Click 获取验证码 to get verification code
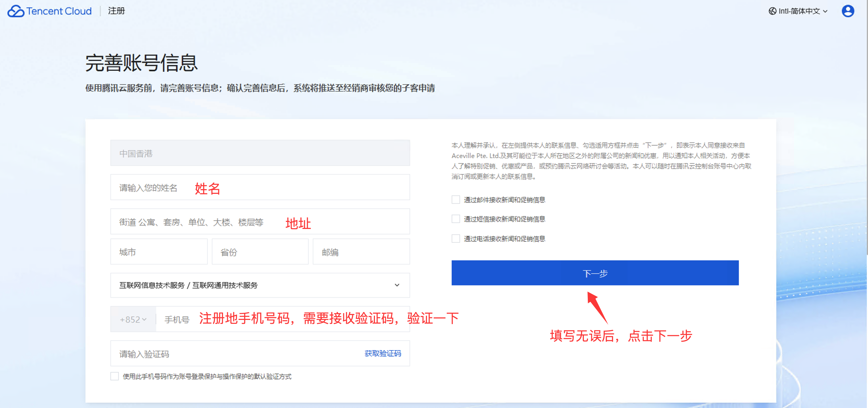The width and height of the screenshot is (868, 408). 382,353
